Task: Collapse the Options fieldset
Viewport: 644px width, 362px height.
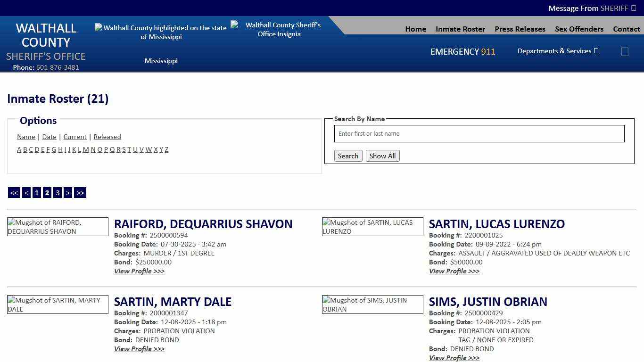Action: pos(38,121)
